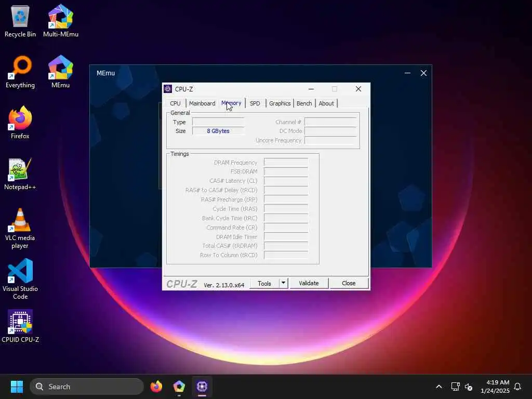Click the Ver. 2.13.0.x64 version text

[x=224, y=285]
